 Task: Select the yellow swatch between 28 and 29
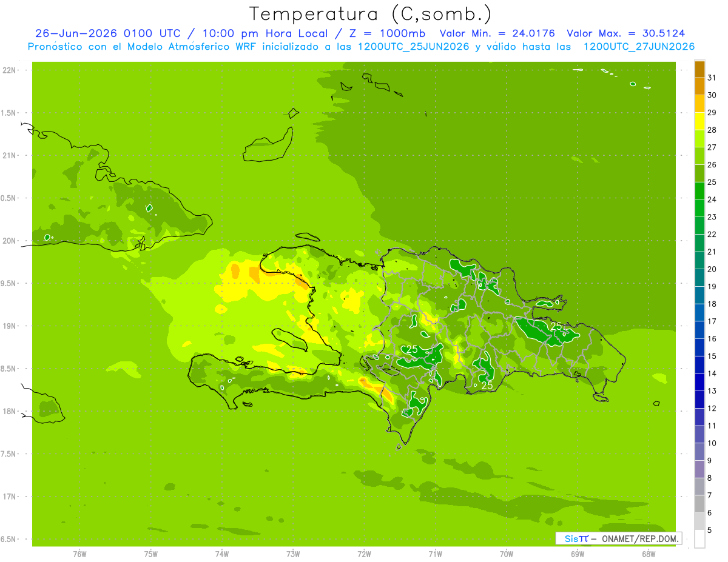tap(699, 121)
